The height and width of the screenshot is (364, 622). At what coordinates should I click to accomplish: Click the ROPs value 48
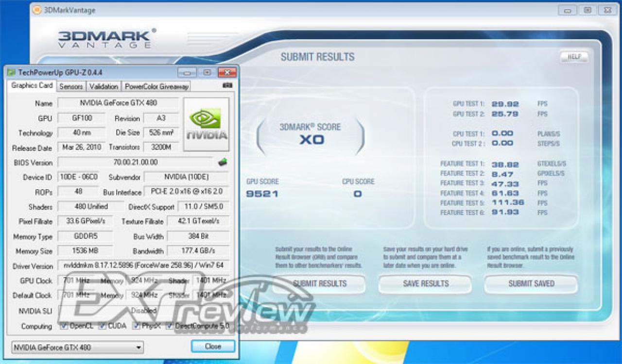coord(78,192)
